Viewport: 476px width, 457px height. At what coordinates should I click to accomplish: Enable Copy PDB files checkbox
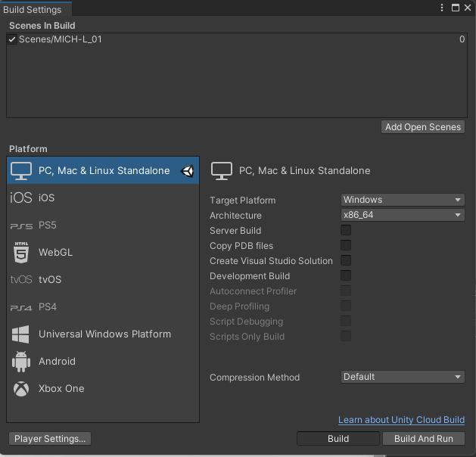coord(346,245)
